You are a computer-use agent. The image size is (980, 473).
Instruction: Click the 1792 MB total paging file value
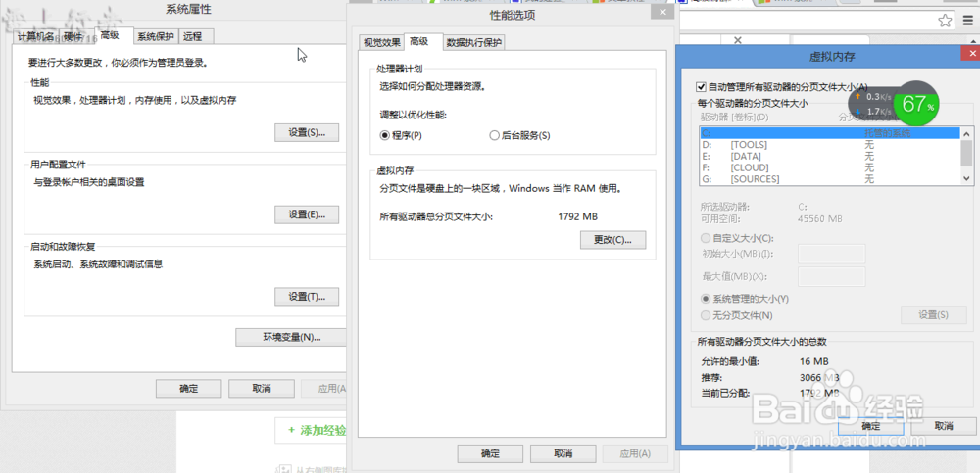577,216
